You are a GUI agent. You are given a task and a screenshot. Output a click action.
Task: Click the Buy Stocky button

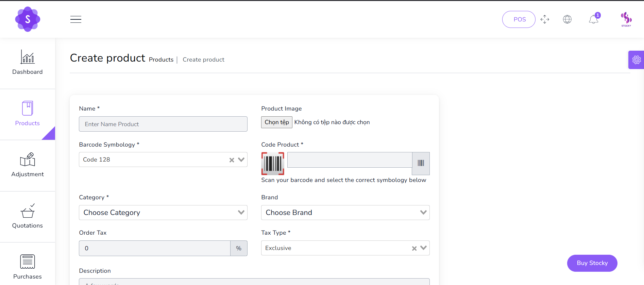tap(592, 263)
